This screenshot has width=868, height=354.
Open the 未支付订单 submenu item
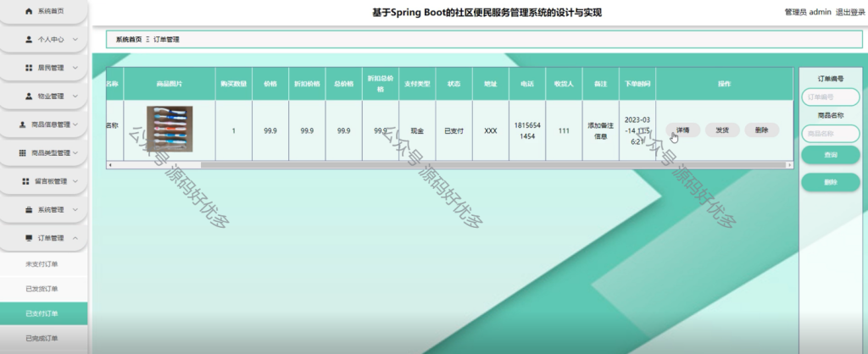42,264
